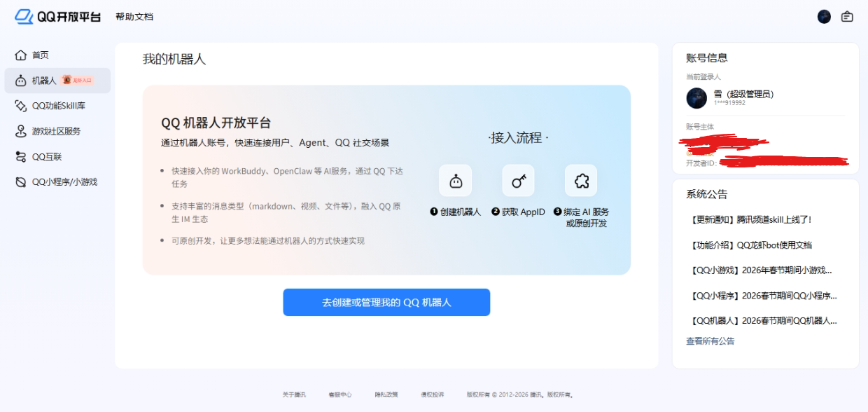The image size is (868, 412).
Task: Click the QQ互联 sidebar icon
Action: [x=21, y=156]
